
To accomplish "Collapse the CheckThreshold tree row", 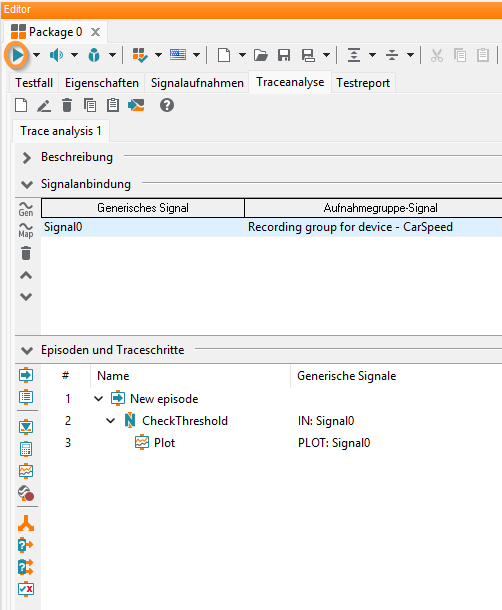I will point(111,421).
